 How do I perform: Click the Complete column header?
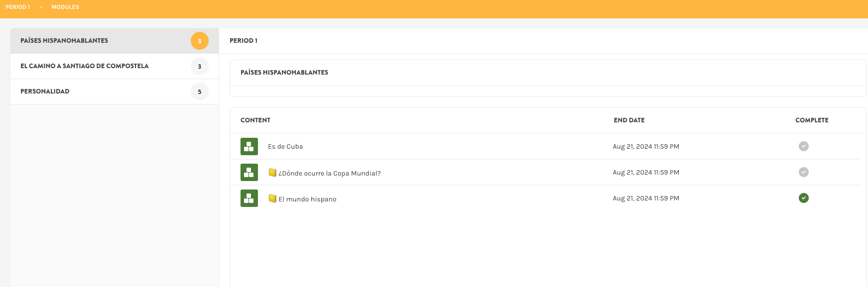click(812, 120)
